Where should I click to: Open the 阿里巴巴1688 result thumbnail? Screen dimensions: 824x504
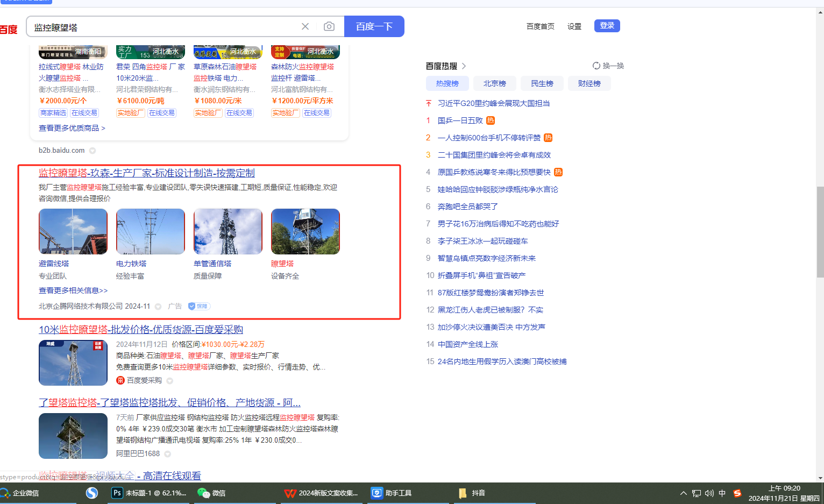coord(73,436)
